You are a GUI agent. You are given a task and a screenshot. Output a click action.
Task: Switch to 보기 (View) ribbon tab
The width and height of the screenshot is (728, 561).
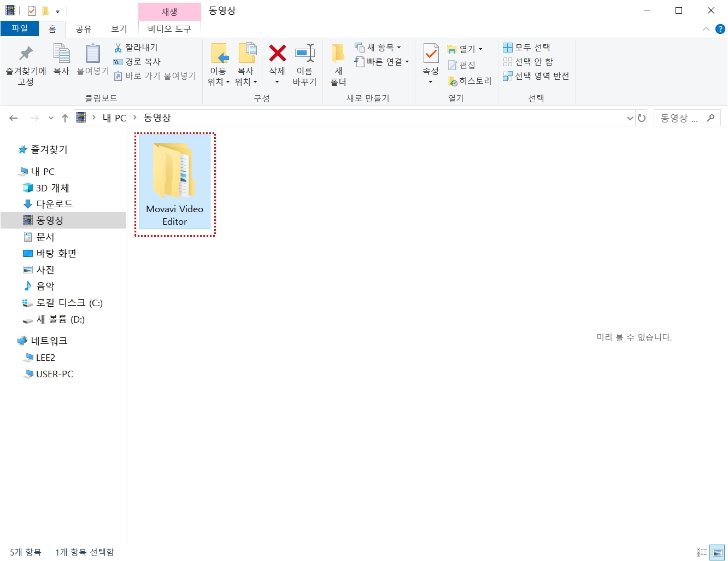point(119,29)
